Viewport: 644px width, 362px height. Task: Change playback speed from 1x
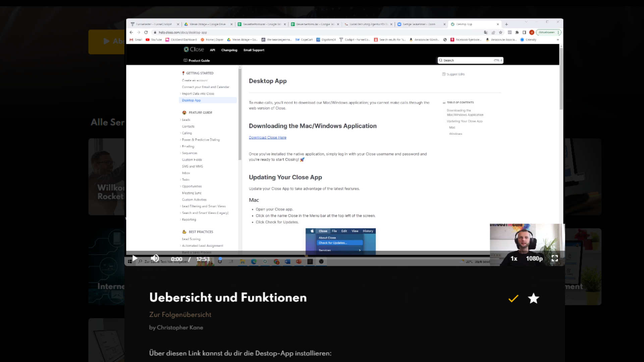pyautogui.click(x=514, y=258)
